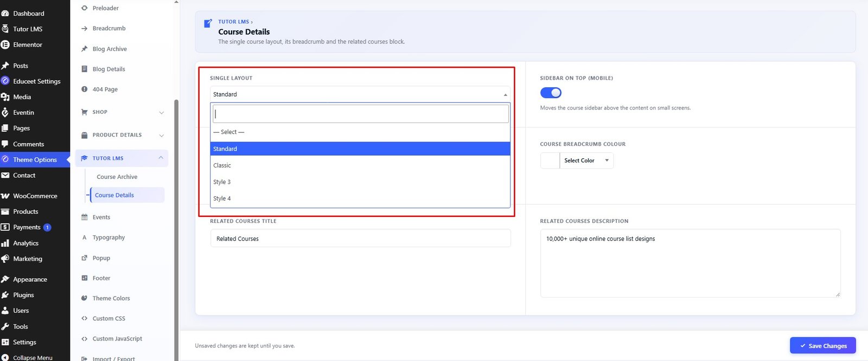Screen dimensions: 868x361
Task: Choose the Style 4 layout option
Action: pos(360,198)
